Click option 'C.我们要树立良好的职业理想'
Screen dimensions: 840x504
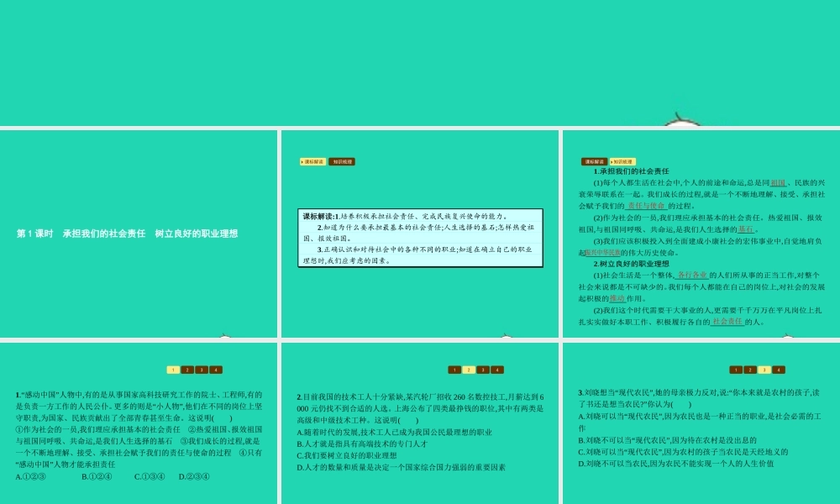coord(347,456)
